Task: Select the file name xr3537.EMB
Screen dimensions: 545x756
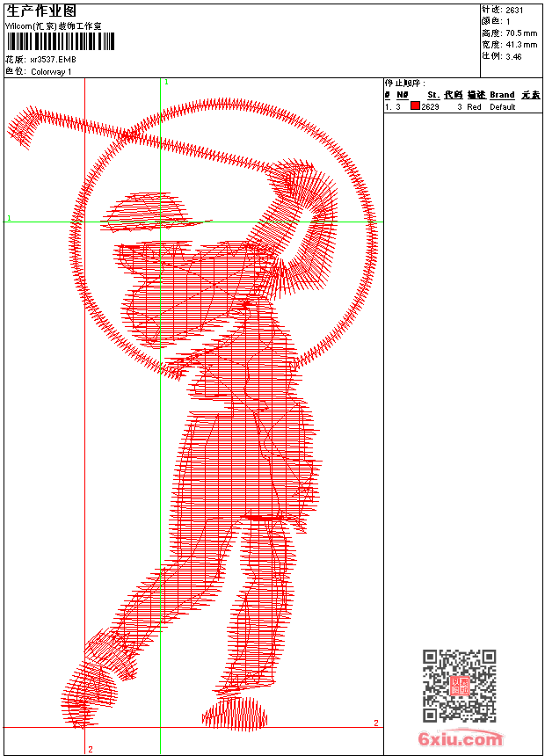Action: (53, 60)
